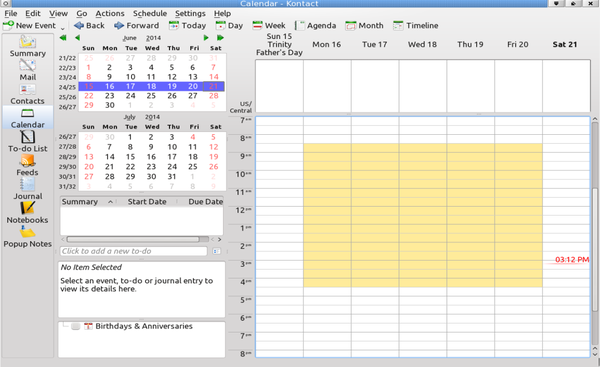Go to previous month in date navigator
600x367 pixels.
click(x=78, y=38)
